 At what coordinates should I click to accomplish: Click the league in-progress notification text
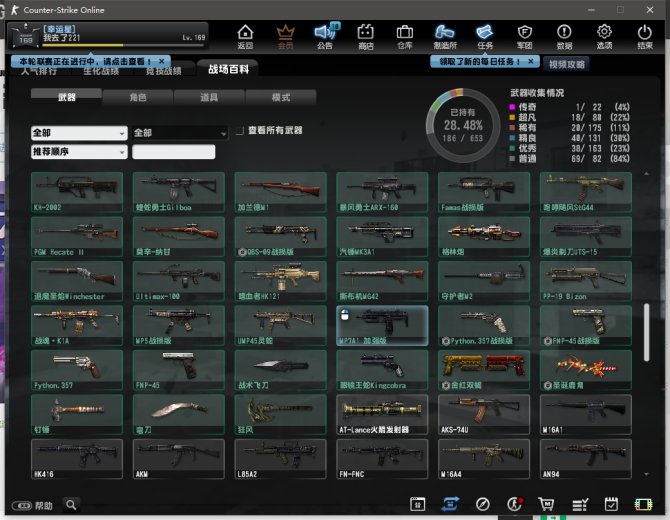point(85,61)
